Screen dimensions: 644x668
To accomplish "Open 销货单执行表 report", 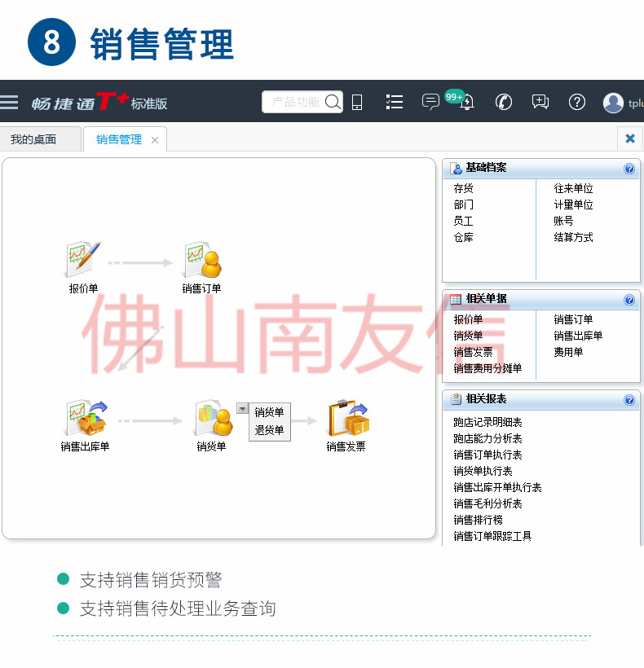I will tap(483, 471).
